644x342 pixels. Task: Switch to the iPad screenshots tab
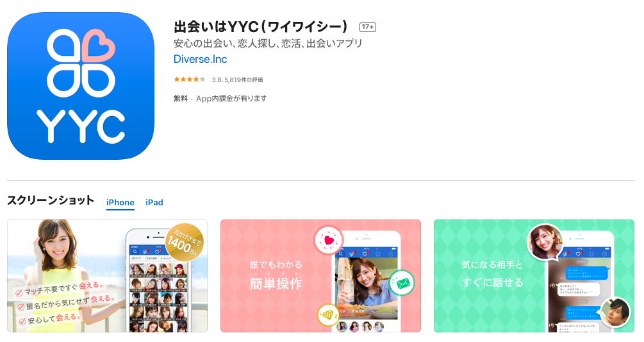click(154, 202)
